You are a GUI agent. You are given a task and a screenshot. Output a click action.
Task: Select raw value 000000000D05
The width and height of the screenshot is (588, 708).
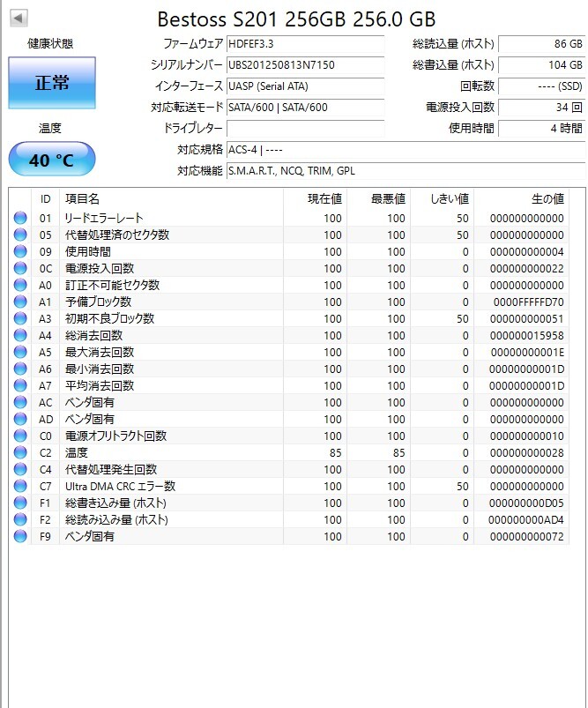coord(526,503)
